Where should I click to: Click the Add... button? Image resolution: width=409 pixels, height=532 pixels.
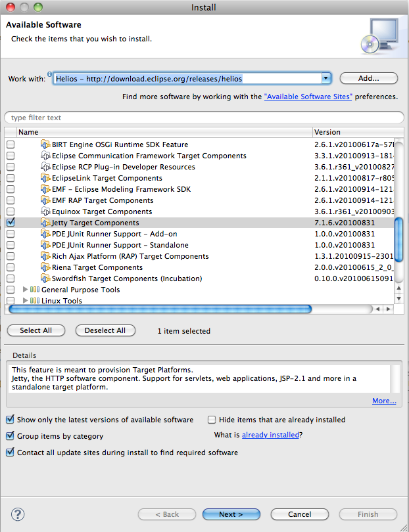[x=369, y=78]
